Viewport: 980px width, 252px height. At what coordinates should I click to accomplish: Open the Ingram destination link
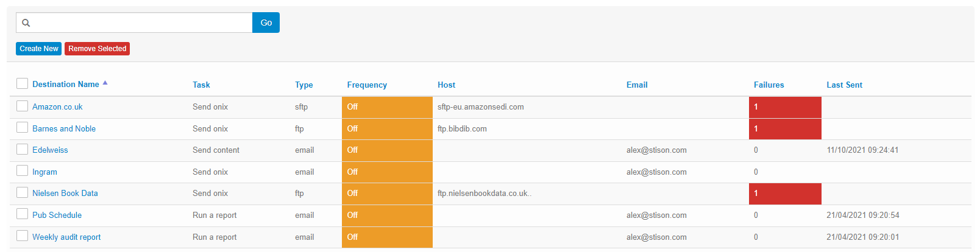(x=44, y=172)
